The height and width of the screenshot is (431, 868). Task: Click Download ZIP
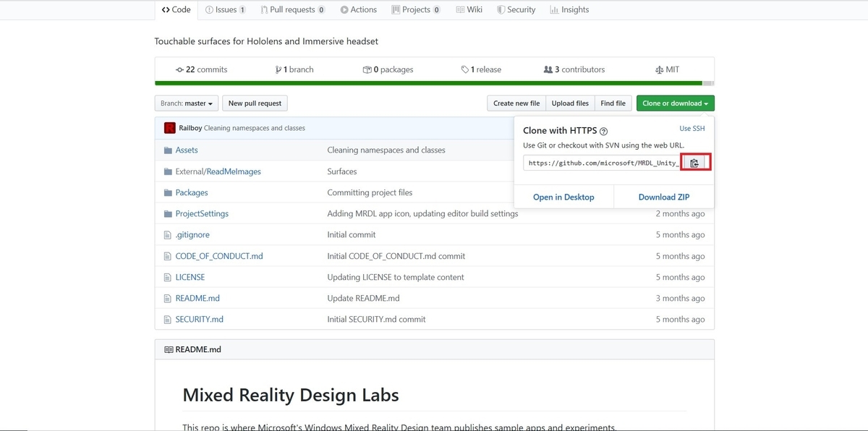(664, 197)
